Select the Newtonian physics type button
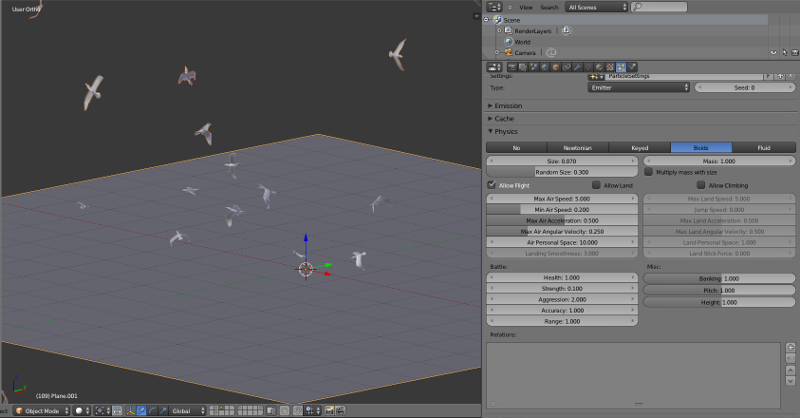The width and height of the screenshot is (800, 418). (579, 147)
